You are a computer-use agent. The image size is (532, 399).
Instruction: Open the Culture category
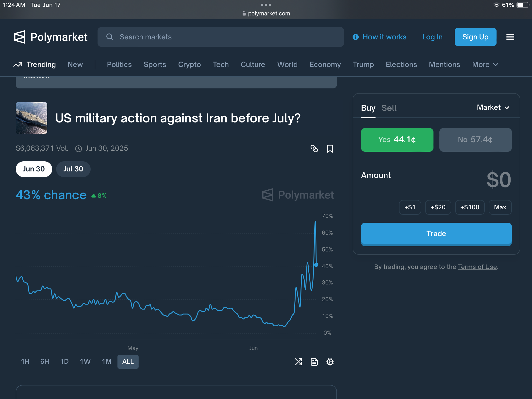(x=253, y=65)
